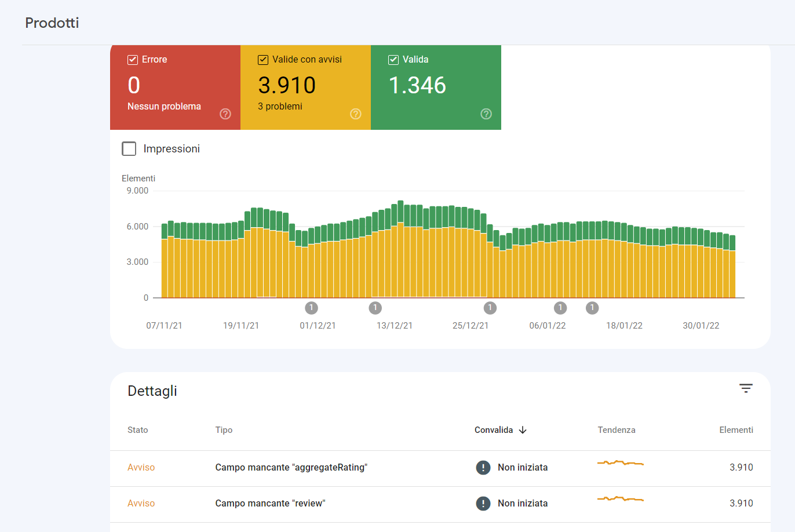Open help icon in the Errore card
Viewport: 795px width, 532px height.
(225, 114)
